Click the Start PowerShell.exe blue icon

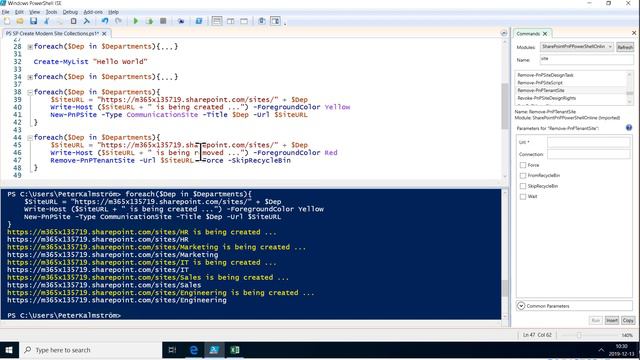[x=199, y=21]
